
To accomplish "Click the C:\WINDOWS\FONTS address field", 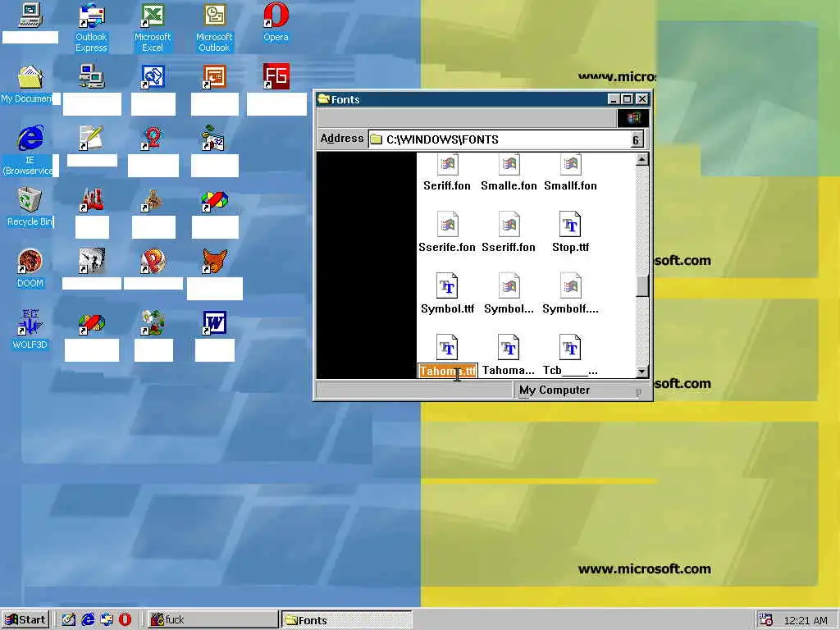I will point(506,139).
